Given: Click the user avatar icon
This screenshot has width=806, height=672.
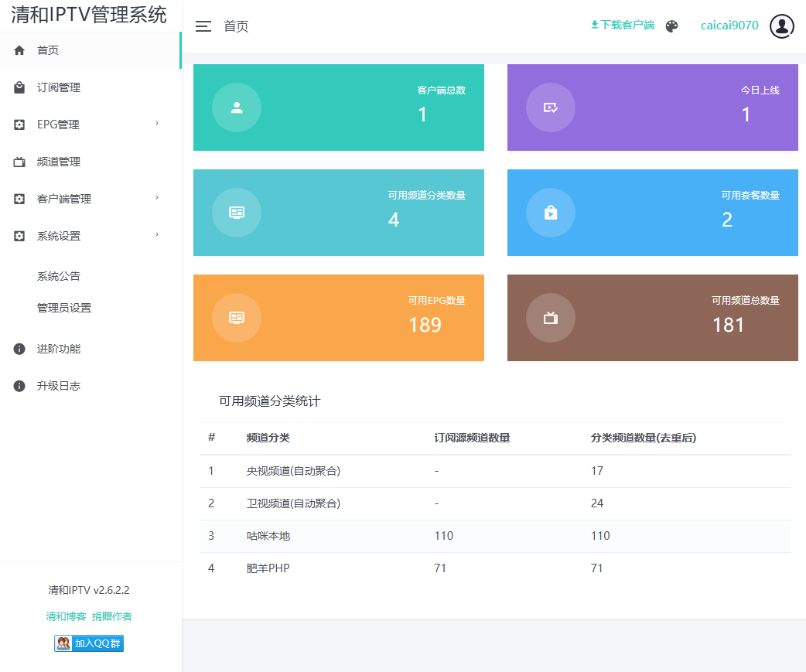Looking at the screenshot, I should 782,26.
